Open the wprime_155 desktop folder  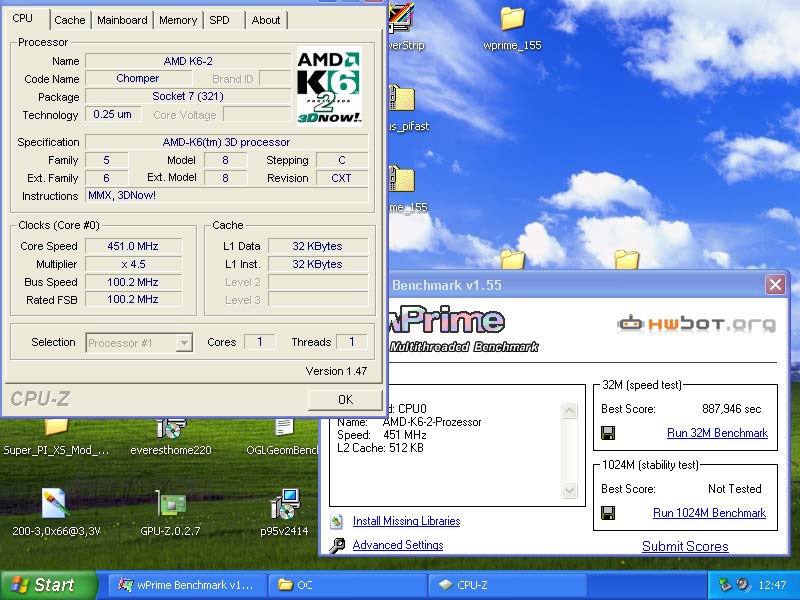pyautogui.click(x=512, y=28)
